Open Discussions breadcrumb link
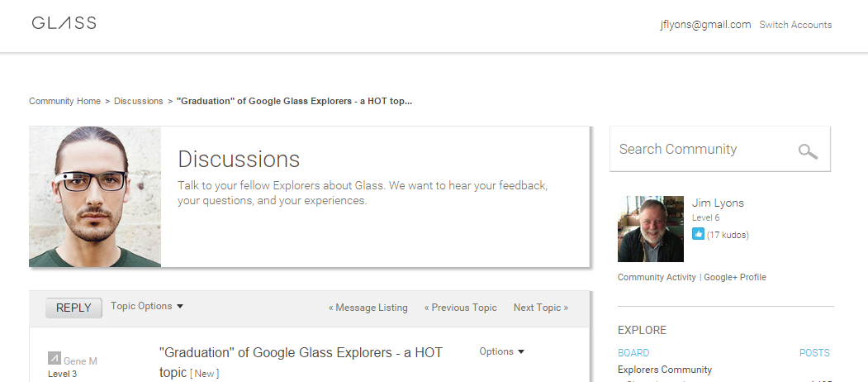 click(139, 101)
